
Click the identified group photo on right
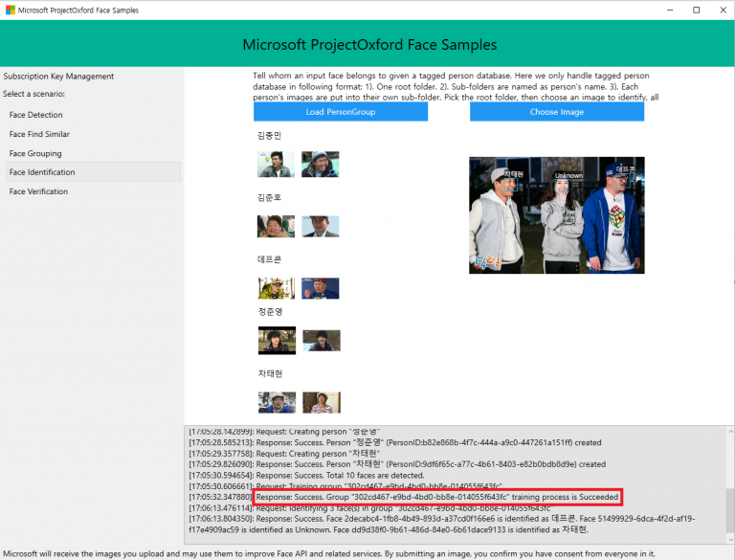click(556, 215)
